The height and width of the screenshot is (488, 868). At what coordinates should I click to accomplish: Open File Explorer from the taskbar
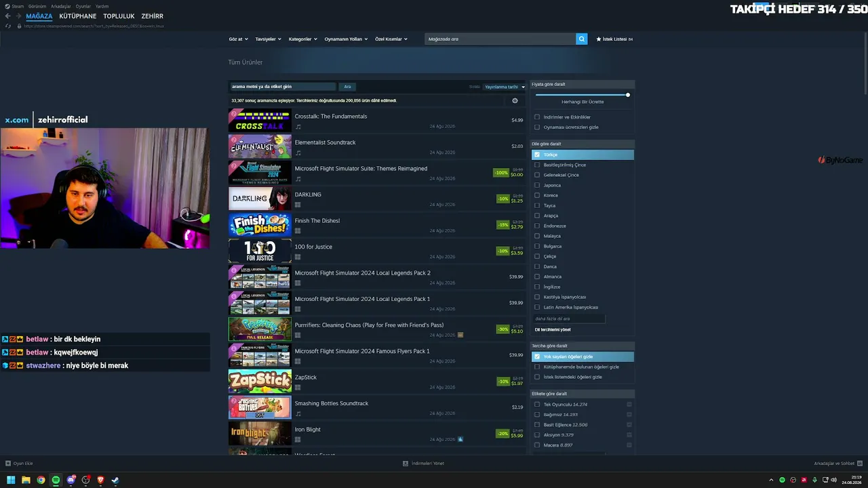(x=26, y=480)
